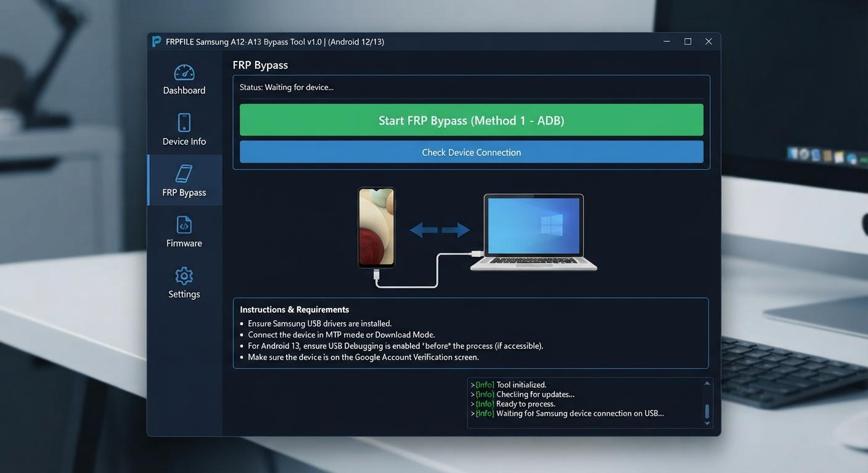This screenshot has width=868, height=473.
Task: Click the log panel scrollbar thumb
Action: (x=707, y=411)
